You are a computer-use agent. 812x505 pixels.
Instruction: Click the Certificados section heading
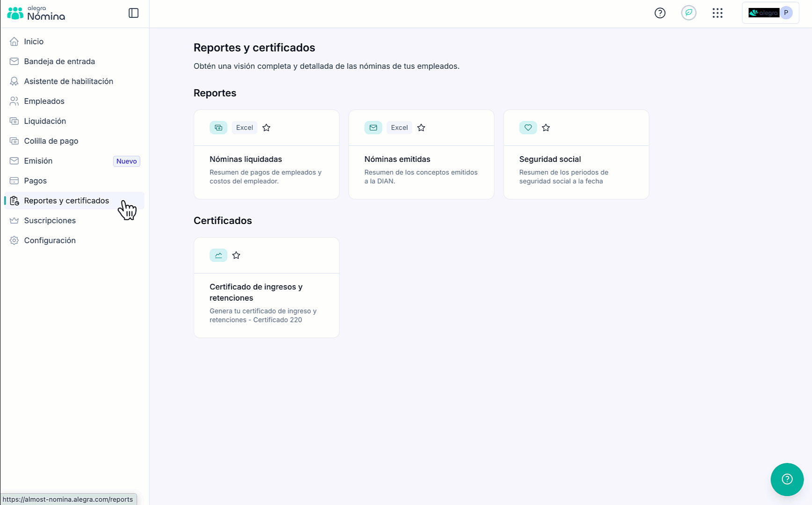(x=223, y=221)
